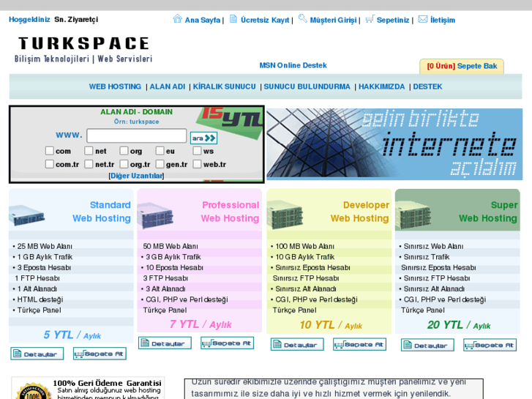The width and height of the screenshot is (532, 399).
Task: Check the org.tr domain extension
Action: click(124, 164)
